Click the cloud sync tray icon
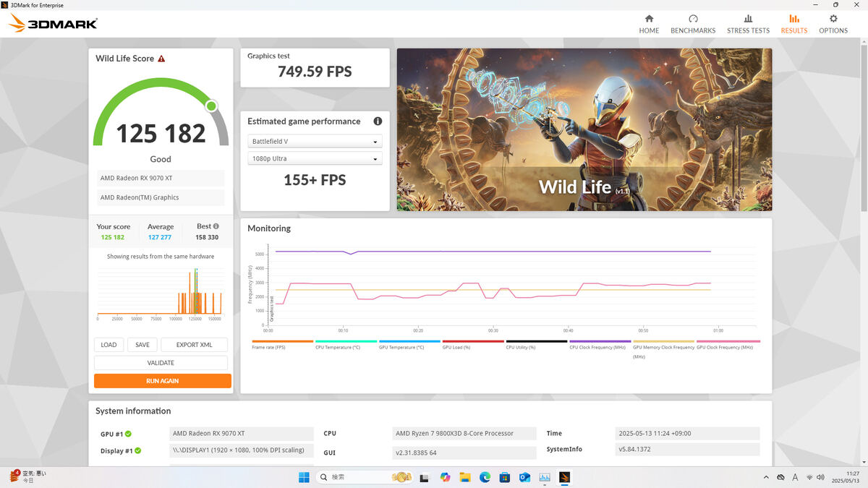868x488 pixels. click(x=780, y=477)
